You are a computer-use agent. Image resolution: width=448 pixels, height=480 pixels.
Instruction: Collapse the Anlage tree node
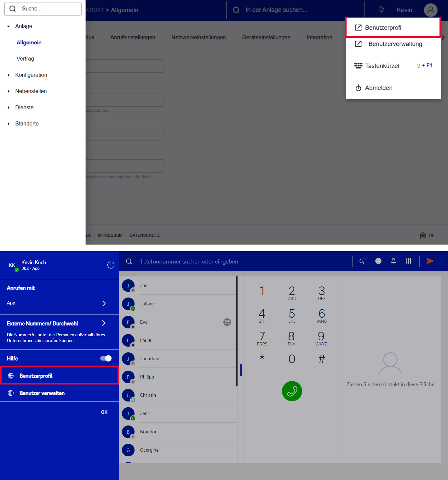pos(9,26)
